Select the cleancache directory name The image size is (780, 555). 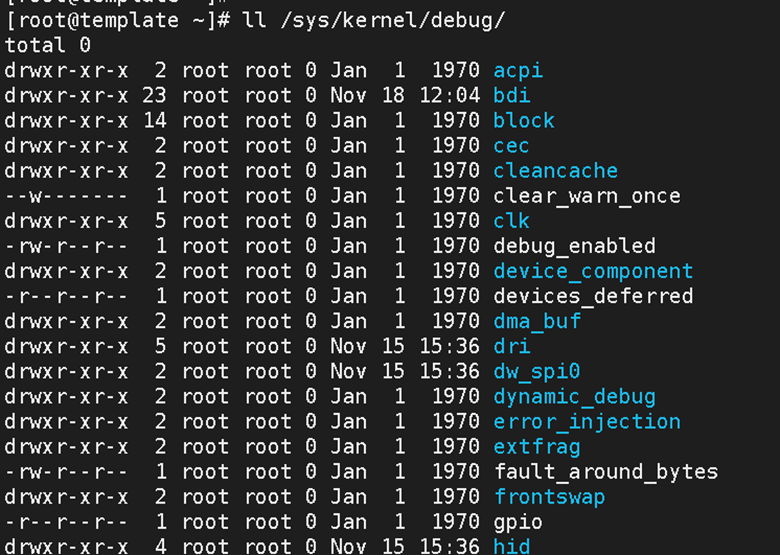556,171
